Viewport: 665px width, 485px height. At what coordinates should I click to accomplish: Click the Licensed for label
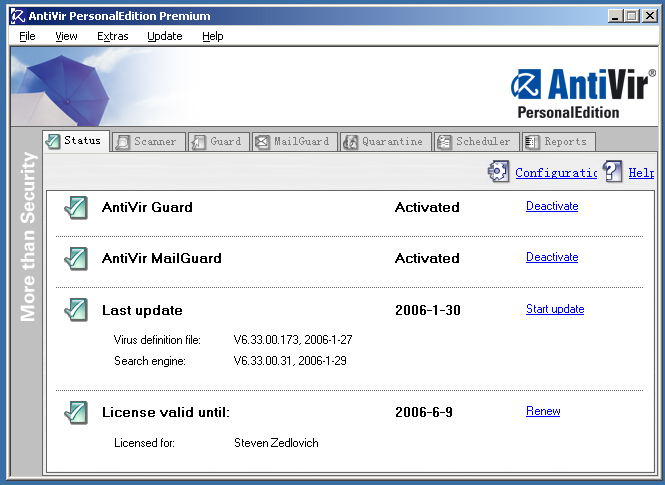coord(144,443)
